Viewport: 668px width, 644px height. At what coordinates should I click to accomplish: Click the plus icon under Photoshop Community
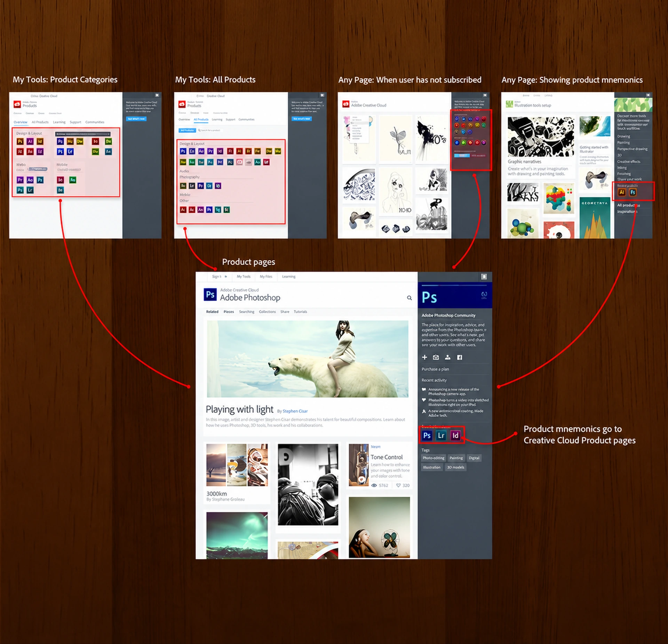point(424,357)
